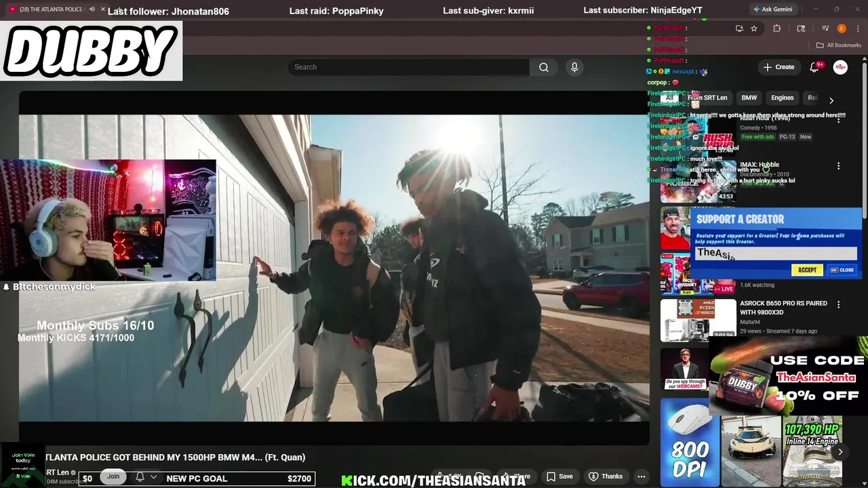Click the Thanks button under the video
The height and width of the screenshot is (488, 868).
point(605,476)
